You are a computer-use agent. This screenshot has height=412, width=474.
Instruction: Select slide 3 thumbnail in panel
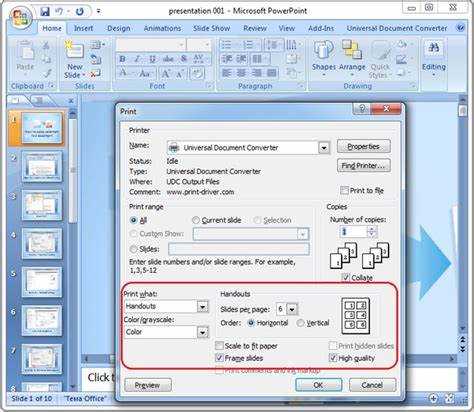42,205
